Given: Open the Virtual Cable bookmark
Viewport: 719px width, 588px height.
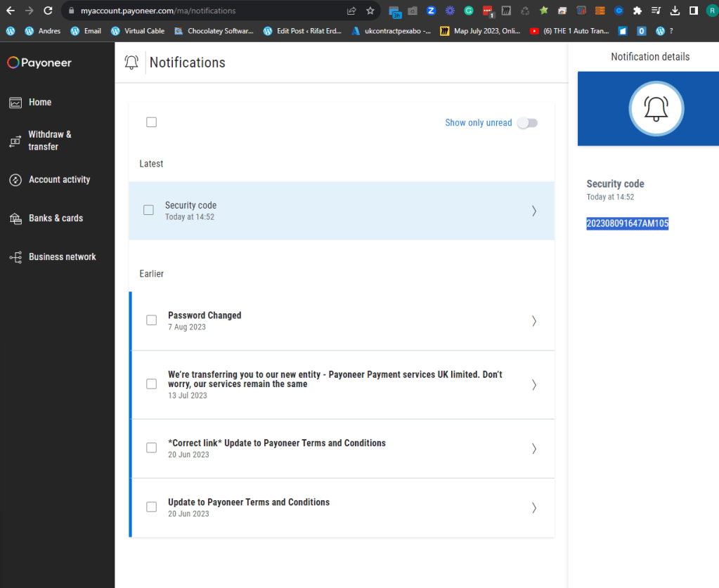Looking at the screenshot, I should (138, 31).
